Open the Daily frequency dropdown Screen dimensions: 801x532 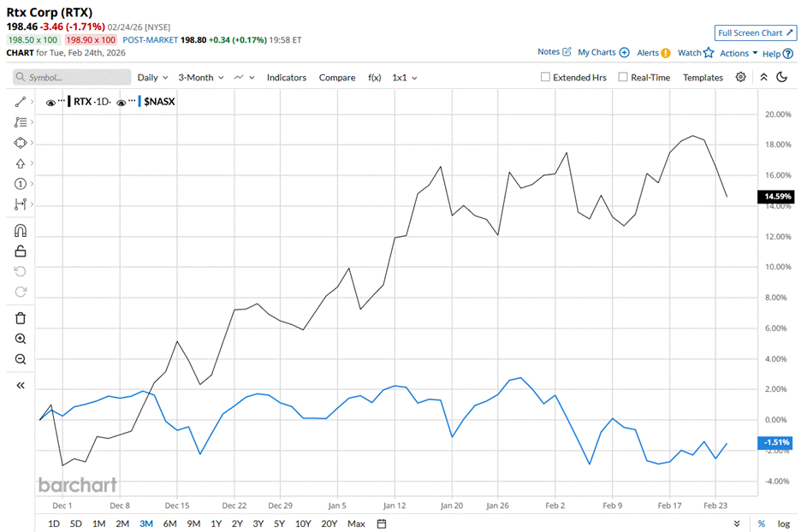pyautogui.click(x=151, y=77)
